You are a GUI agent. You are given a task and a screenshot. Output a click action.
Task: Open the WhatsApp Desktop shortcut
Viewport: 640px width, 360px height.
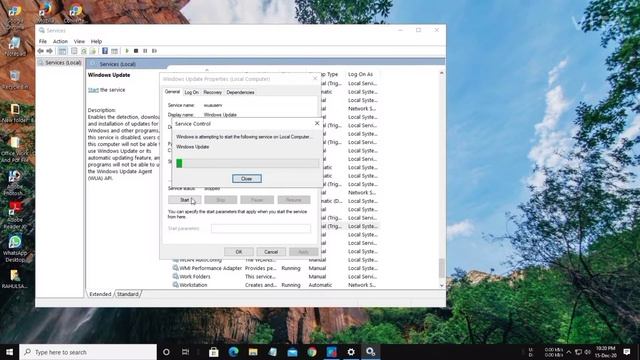pyautogui.click(x=15, y=249)
